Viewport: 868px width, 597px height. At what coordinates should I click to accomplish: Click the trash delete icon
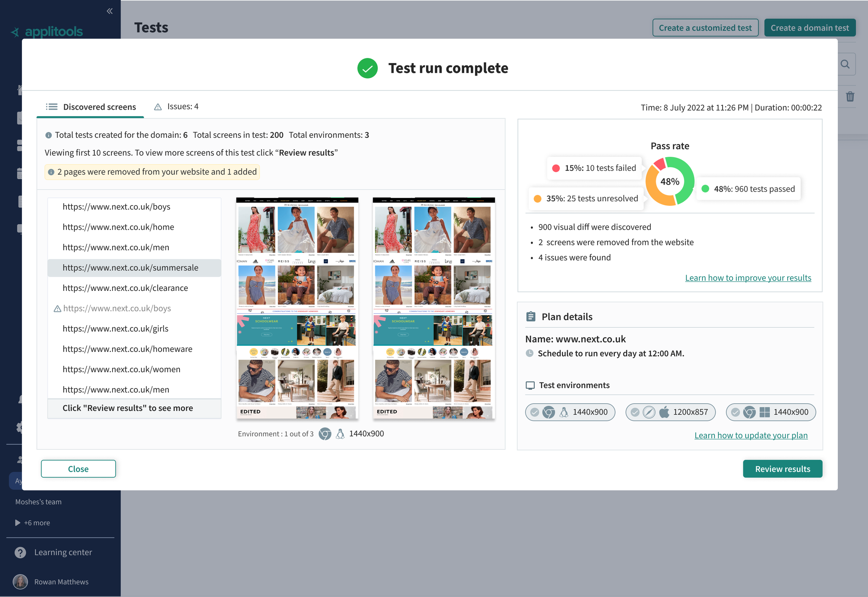coord(850,96)
